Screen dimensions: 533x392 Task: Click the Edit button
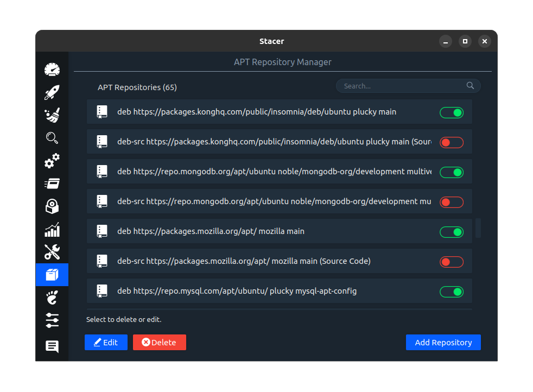(106, 342)
